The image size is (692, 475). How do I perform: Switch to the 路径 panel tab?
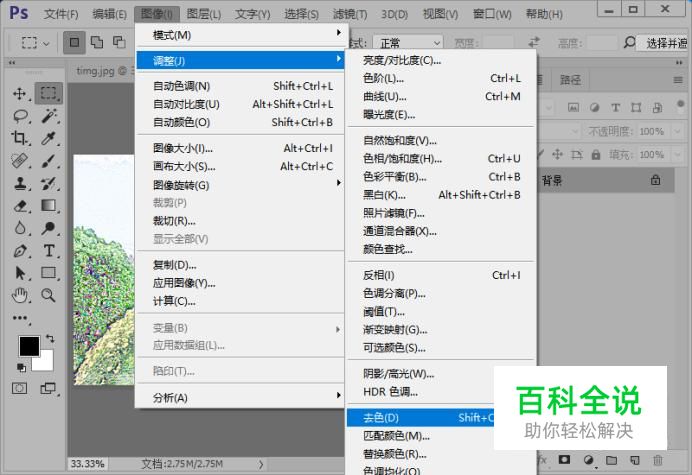click(x=570, y=80)
